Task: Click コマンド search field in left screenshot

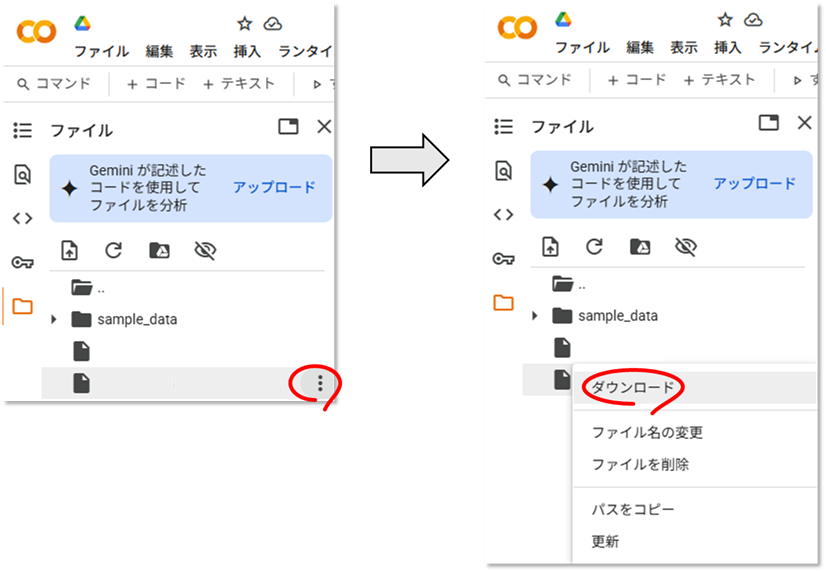Action: pos(54,84)
